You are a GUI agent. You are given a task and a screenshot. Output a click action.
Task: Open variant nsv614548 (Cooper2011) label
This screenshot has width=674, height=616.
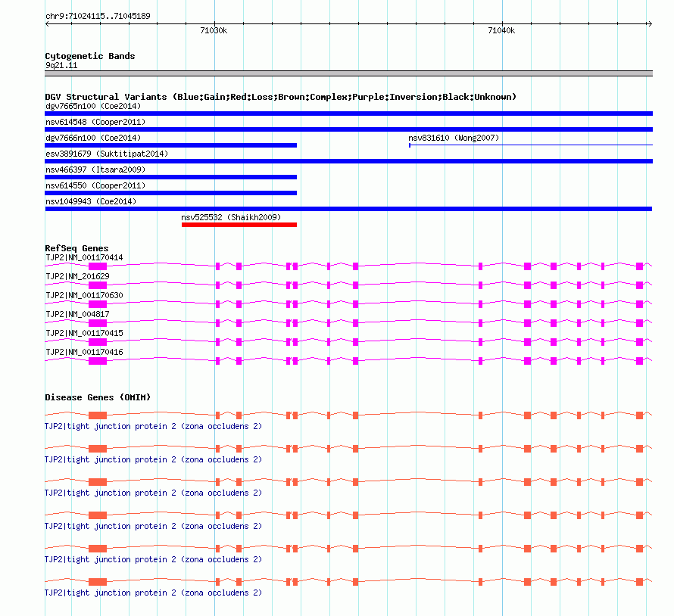[x=95, y=122]
